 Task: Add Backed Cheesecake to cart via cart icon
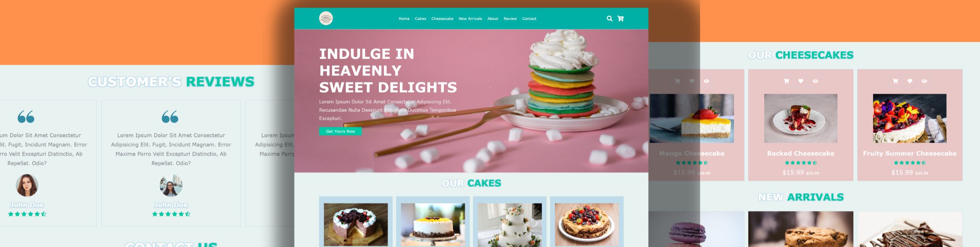[x=786, y=81]
